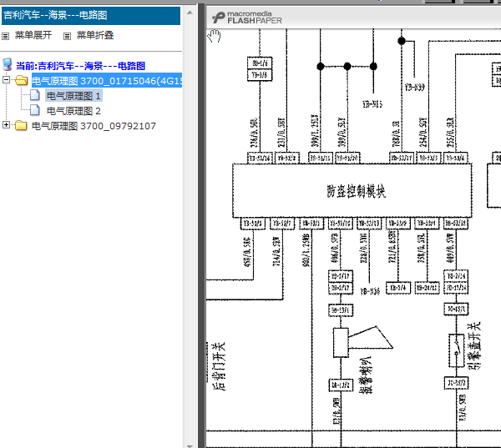Collapse the 电气原理图 3700_01715046 folder
Viewport: 501px width, 448px height.
coord(6,79)
